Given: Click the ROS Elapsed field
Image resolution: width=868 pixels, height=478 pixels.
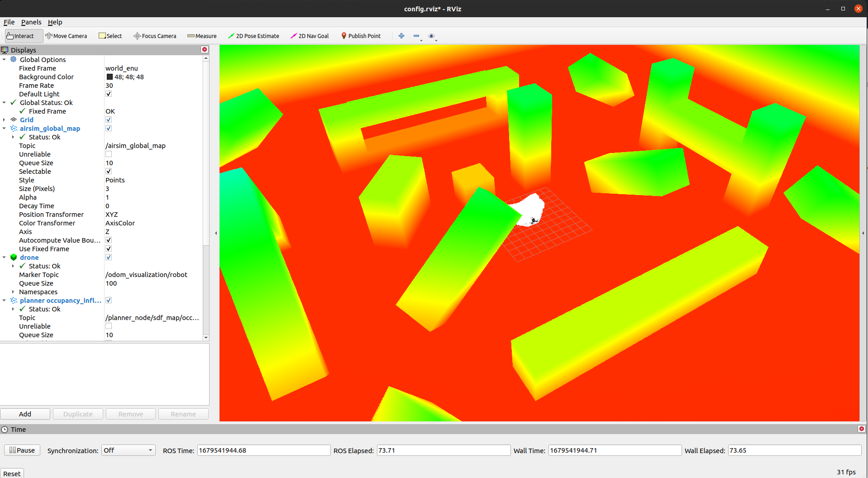Looking at the screenshot, I should [x=444, y=450].
